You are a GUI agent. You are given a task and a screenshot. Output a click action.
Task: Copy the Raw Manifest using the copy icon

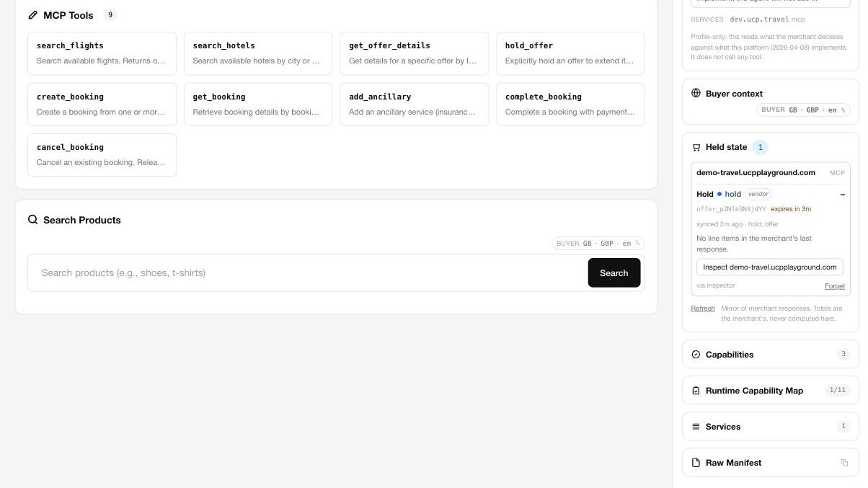[x=844, y=463]
